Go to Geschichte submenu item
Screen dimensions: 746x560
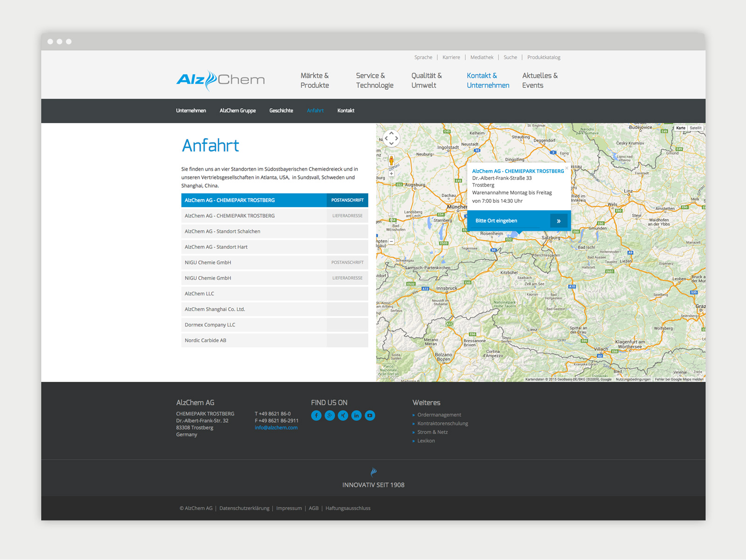[281, 111]
